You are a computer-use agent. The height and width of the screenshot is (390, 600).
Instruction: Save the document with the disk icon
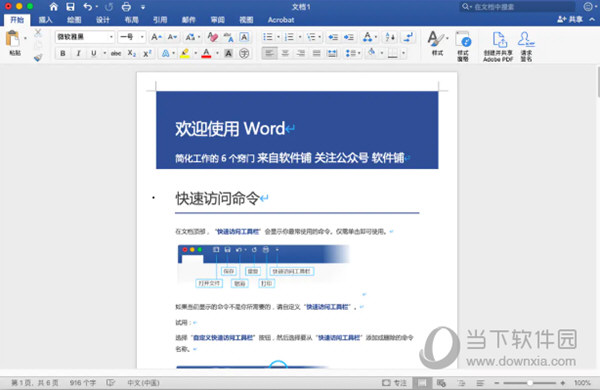coord(70,7)
